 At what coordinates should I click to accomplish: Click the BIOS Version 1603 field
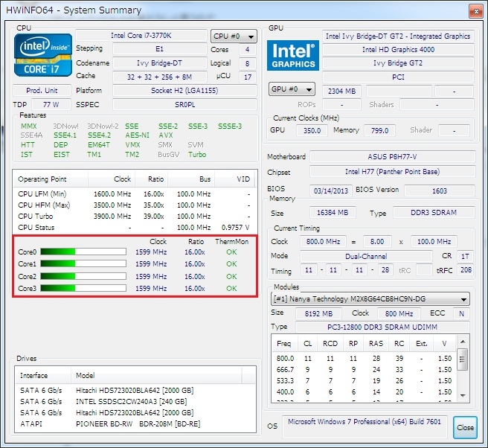point(440,191)
